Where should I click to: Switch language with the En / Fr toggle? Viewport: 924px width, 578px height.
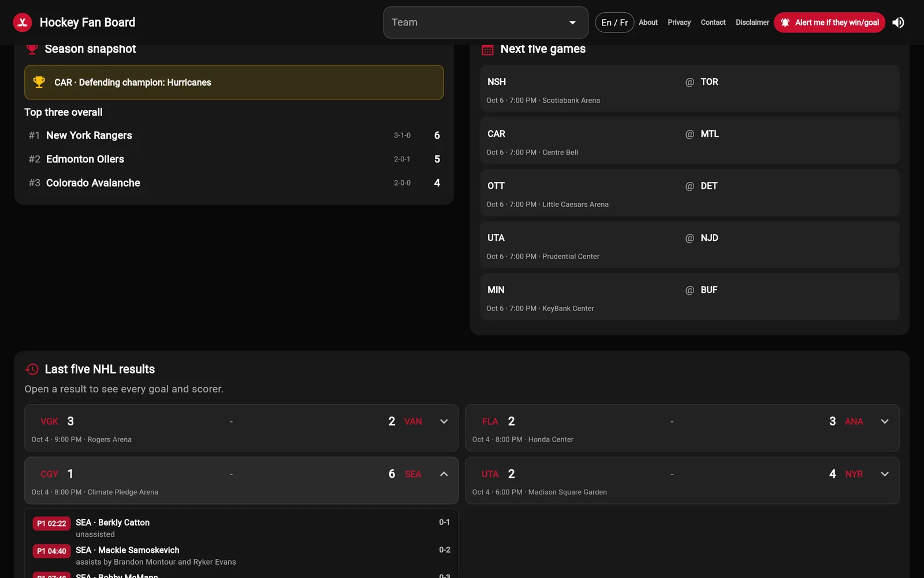(x=614, y=23)
